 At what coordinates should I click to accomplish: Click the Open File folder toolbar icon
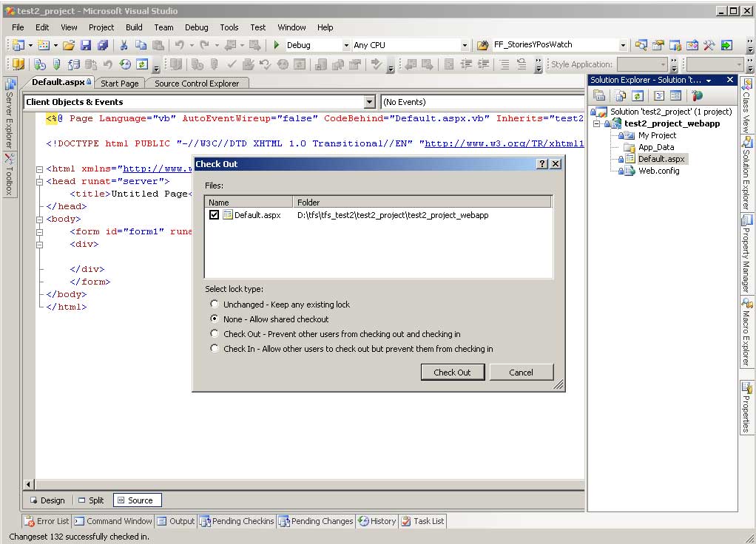pos(69,45)
